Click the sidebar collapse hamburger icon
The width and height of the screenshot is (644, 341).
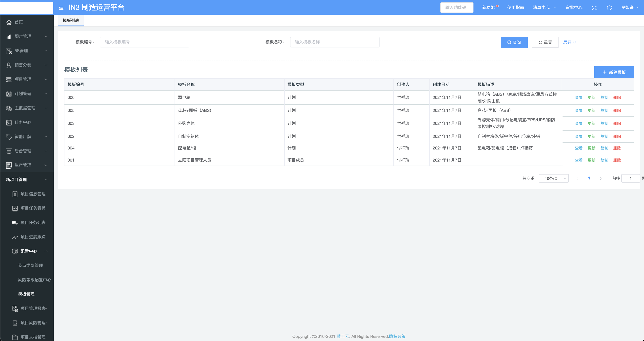(61, 8)
